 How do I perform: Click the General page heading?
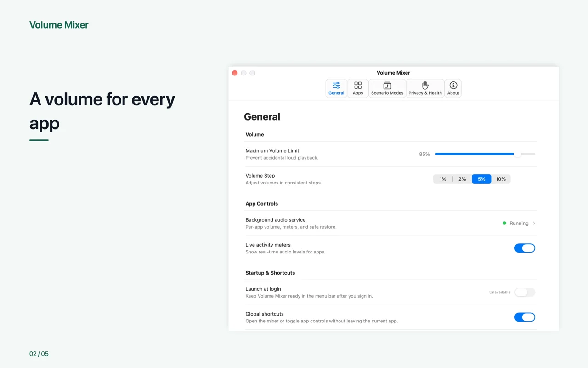(x=262, y=117)
